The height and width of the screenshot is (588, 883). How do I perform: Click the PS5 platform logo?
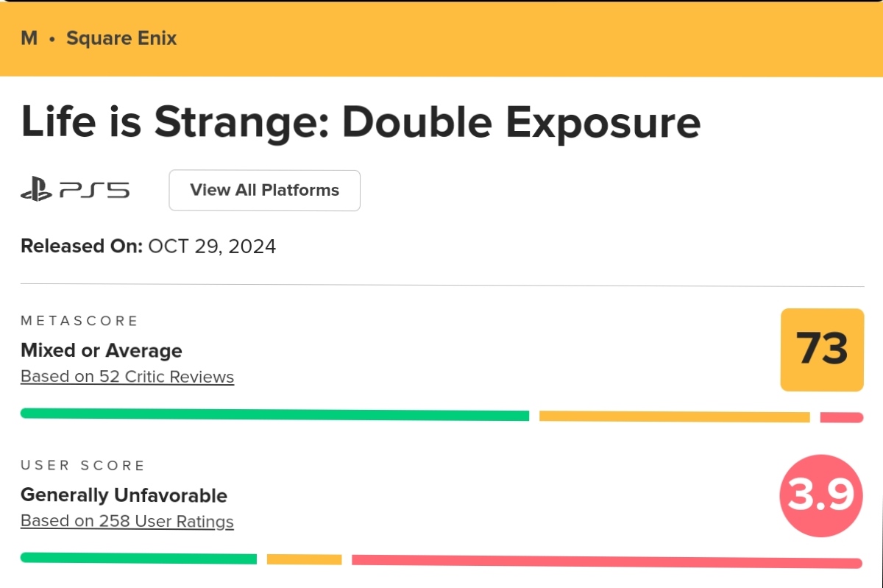tap(75, 191)
